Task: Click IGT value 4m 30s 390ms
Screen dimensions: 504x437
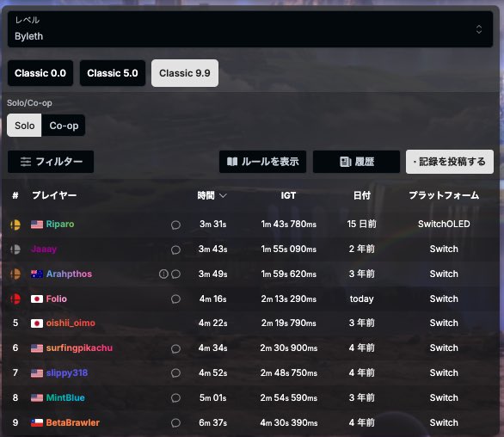Action: point(289,423)
